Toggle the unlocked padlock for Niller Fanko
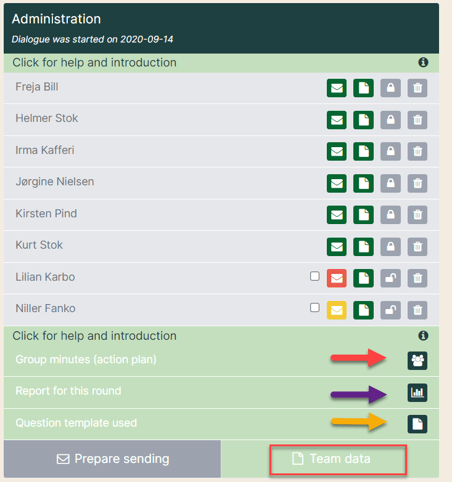Image resolution: width=452 pixels, height=482 pixels. tap(390, 310)
